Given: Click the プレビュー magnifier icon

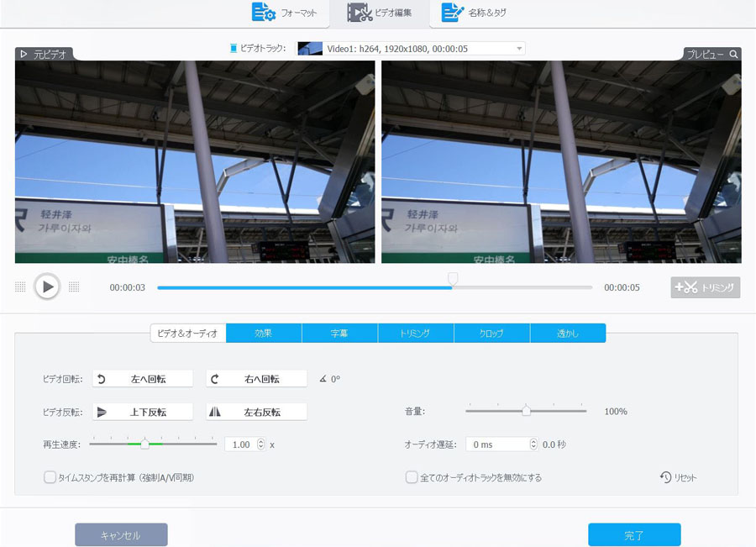Looking at the screenshot, I should (733, 54).
